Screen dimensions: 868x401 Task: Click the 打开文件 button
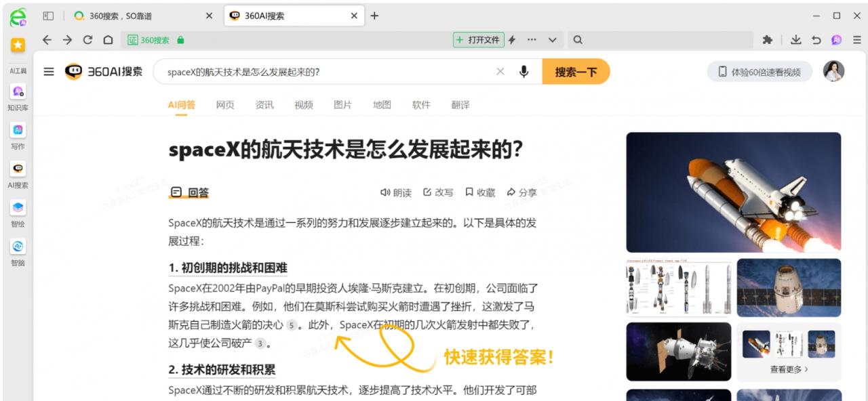point(479,40)
